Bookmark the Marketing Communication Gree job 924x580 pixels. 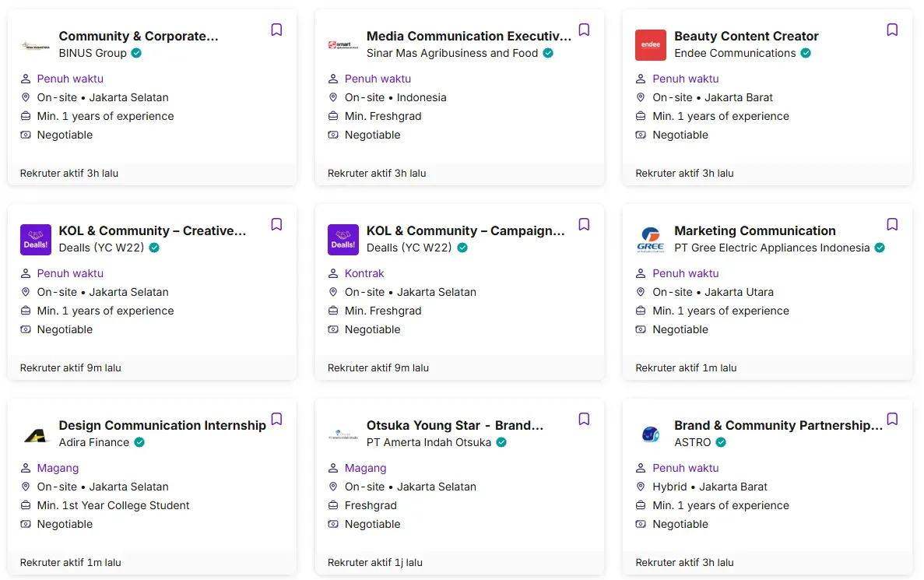click(892, 225)
